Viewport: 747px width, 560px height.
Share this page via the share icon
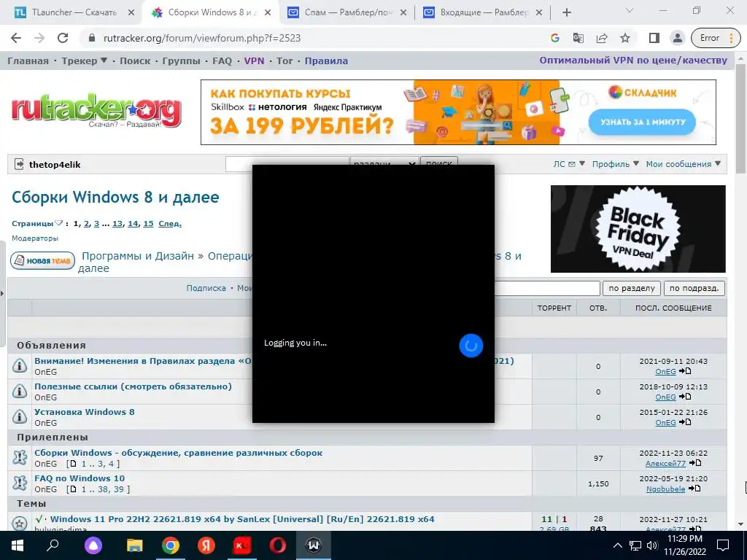602,38
